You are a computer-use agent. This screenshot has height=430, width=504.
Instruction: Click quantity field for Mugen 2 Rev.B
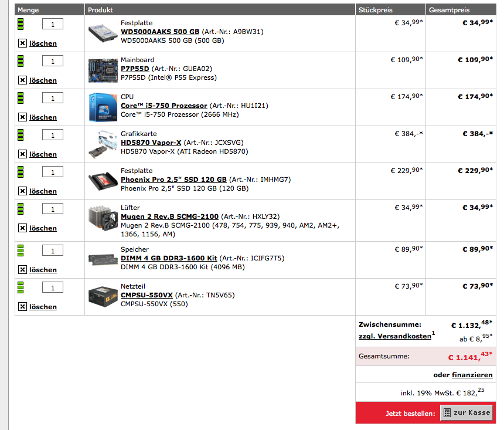tap(53, 209)
